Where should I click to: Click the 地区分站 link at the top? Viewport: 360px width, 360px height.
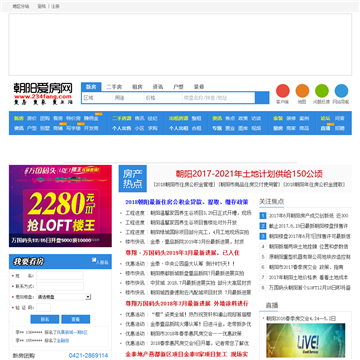(x=21, y=6)
